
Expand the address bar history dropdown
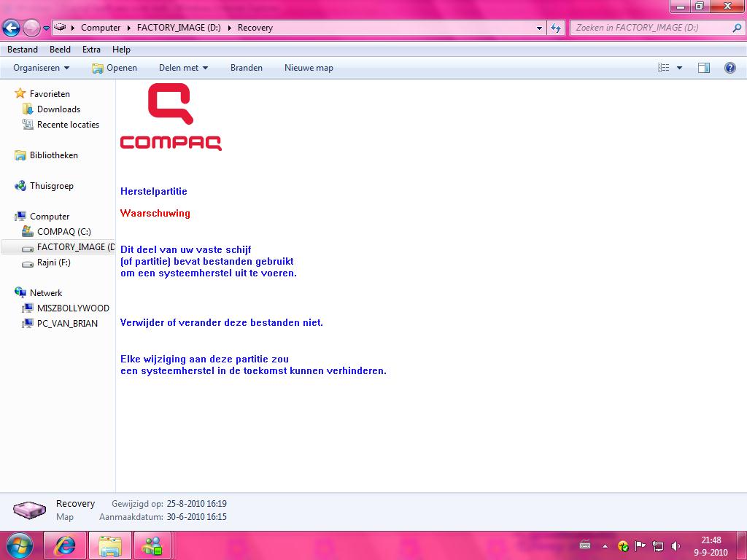(539, 28)
